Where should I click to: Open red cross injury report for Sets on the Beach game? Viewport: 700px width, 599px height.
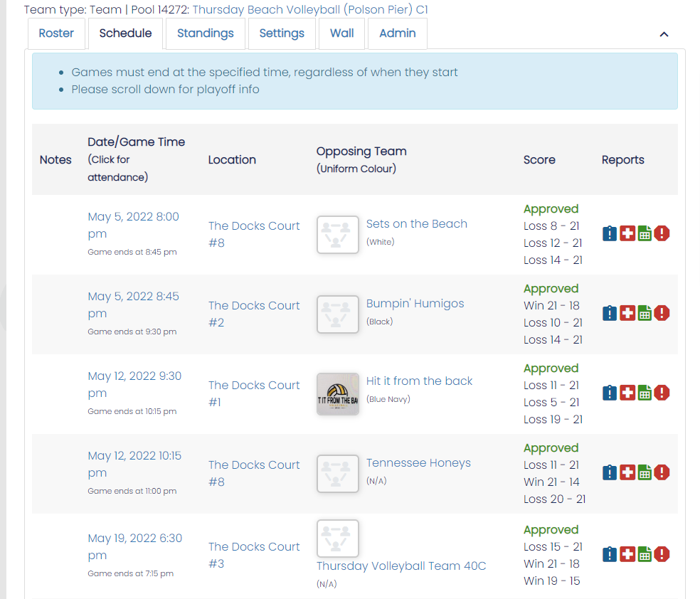(x=627, y=233)
